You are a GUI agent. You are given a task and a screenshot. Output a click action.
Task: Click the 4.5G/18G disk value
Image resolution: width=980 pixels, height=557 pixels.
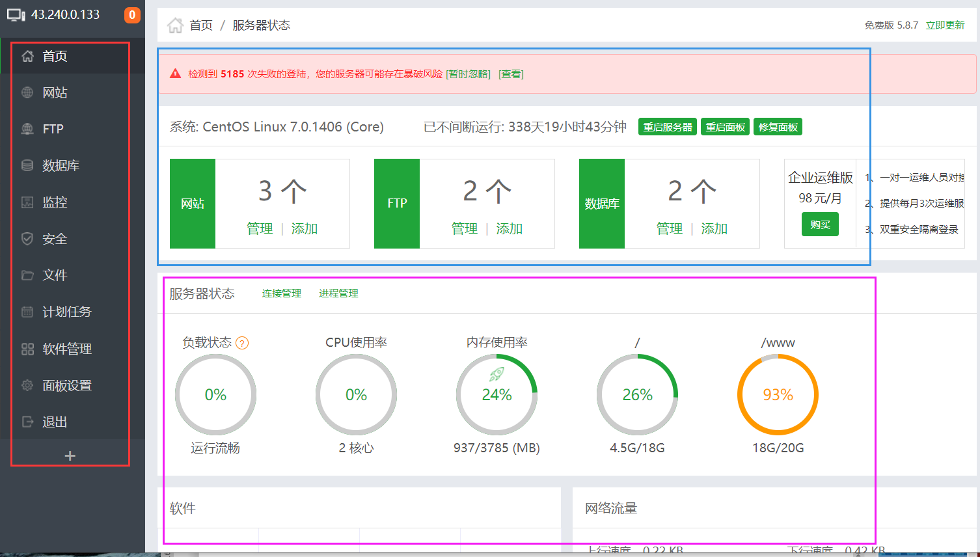coord(637,448)
